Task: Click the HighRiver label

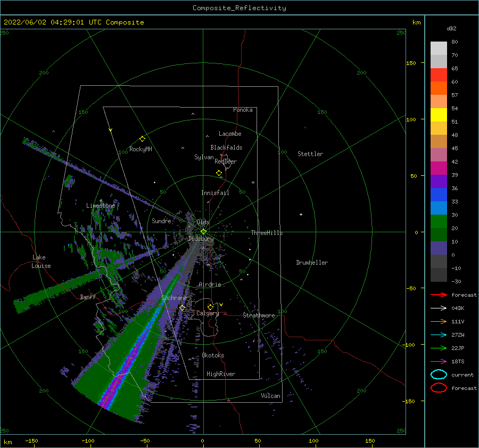Action: pyautogui.click(x=220, y=374)
